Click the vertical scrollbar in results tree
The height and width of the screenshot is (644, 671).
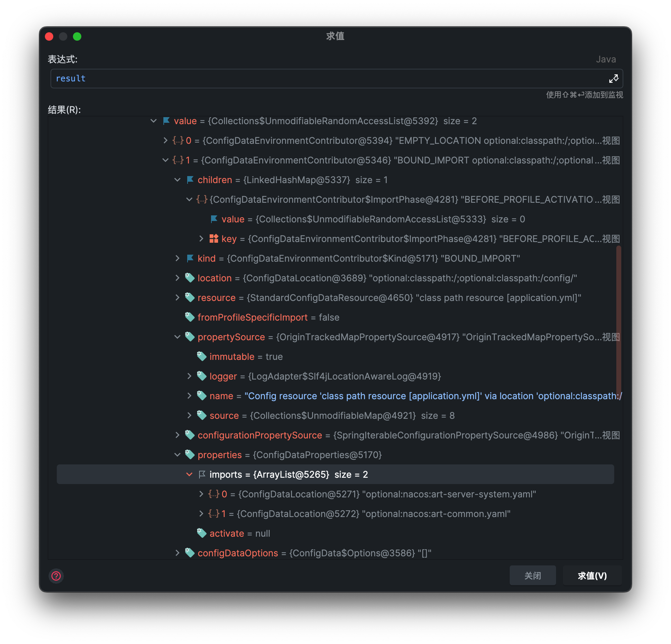[x=618, y=316]
